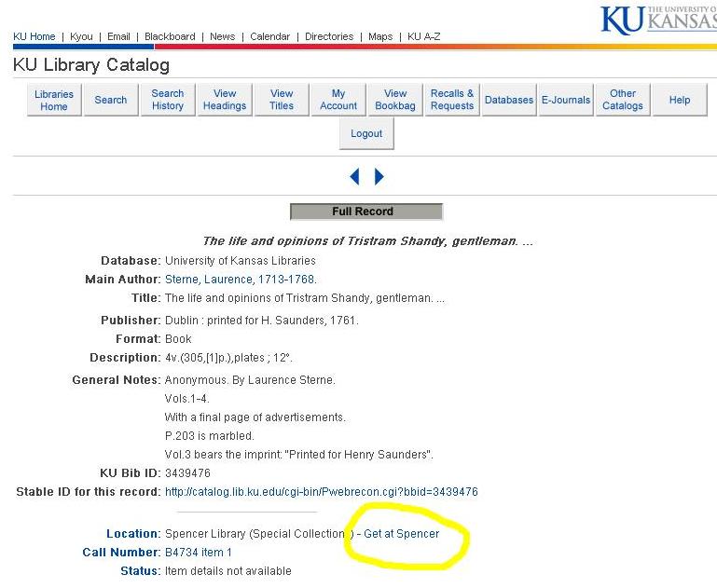This screenshot has width=717, height=588.
Task: Open Search History
Action: pos(168,100)
